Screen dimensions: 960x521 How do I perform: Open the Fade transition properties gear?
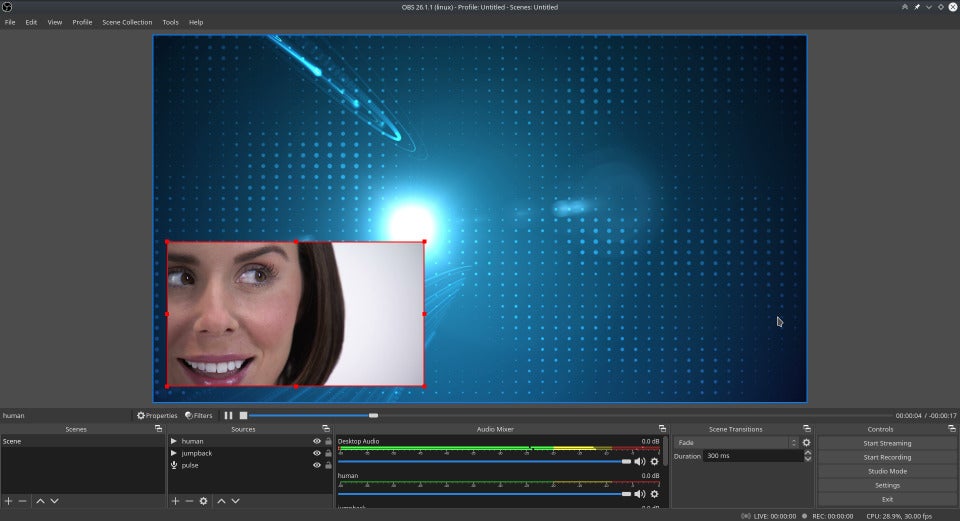tap(806, 442)
